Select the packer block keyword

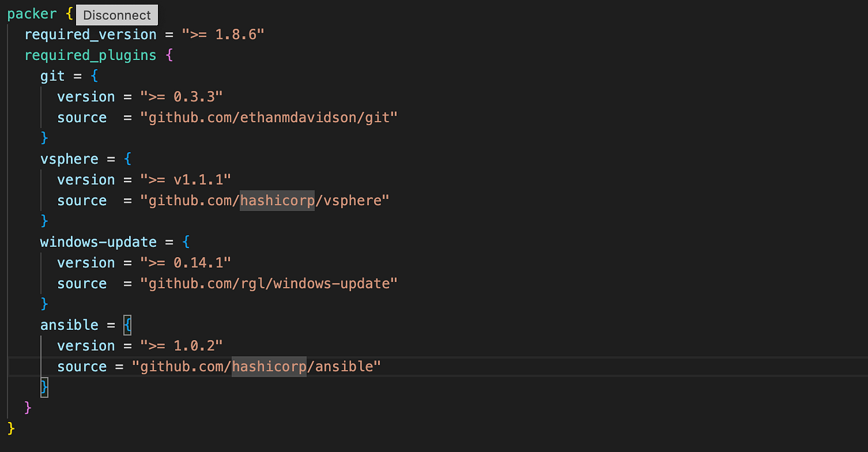pos(32,13)
